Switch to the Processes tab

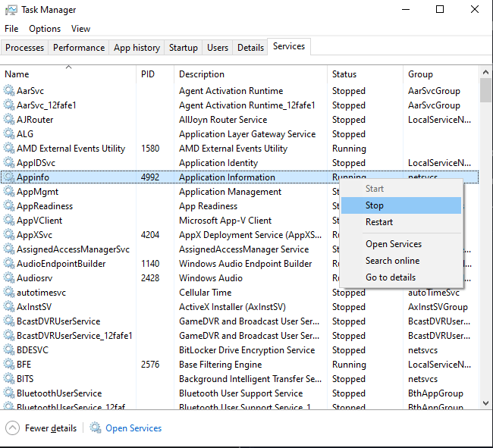click(24, 48)
